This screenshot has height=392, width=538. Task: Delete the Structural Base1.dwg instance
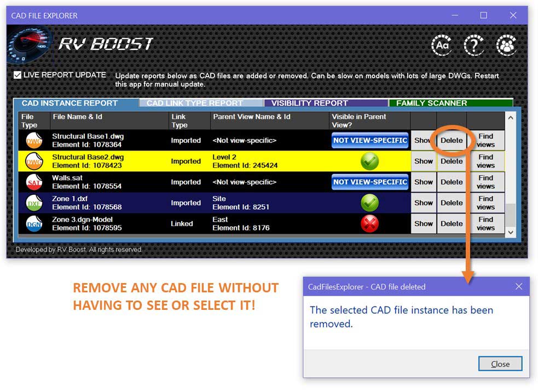pyautogui.click(x=452, y=140)
